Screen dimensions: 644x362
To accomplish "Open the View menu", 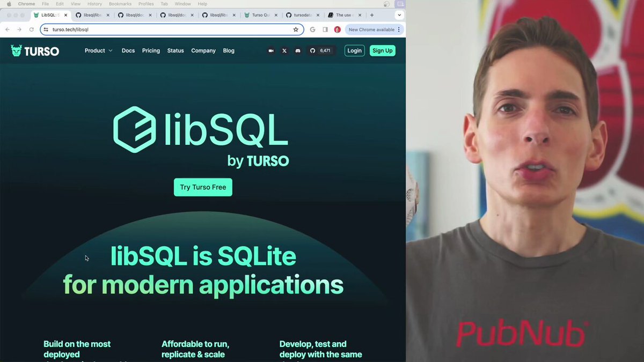I will (76, 4).
